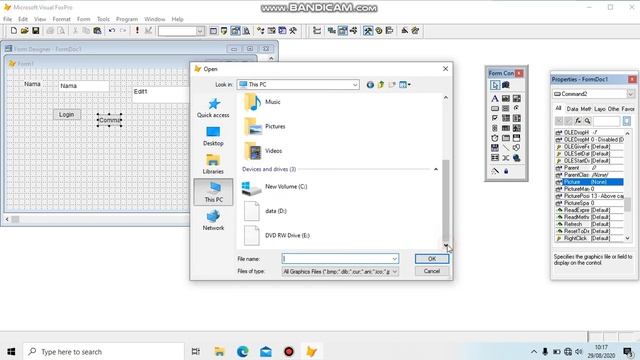Toggle the Builder Lock wand tool

tap(495, 171)
